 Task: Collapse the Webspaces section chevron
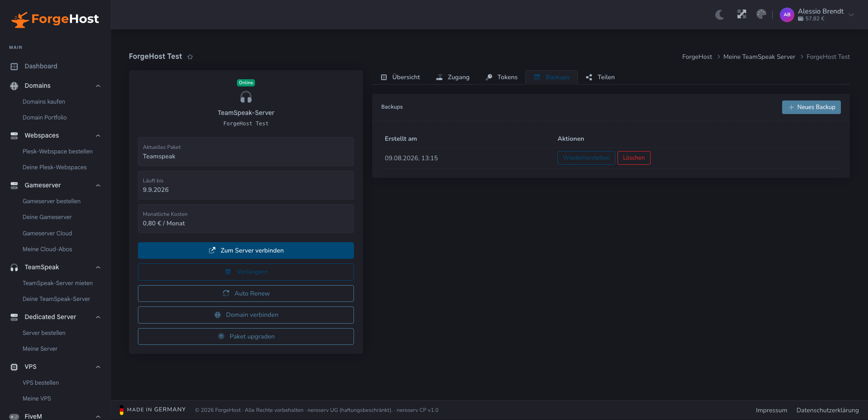(x=98, y=136)
